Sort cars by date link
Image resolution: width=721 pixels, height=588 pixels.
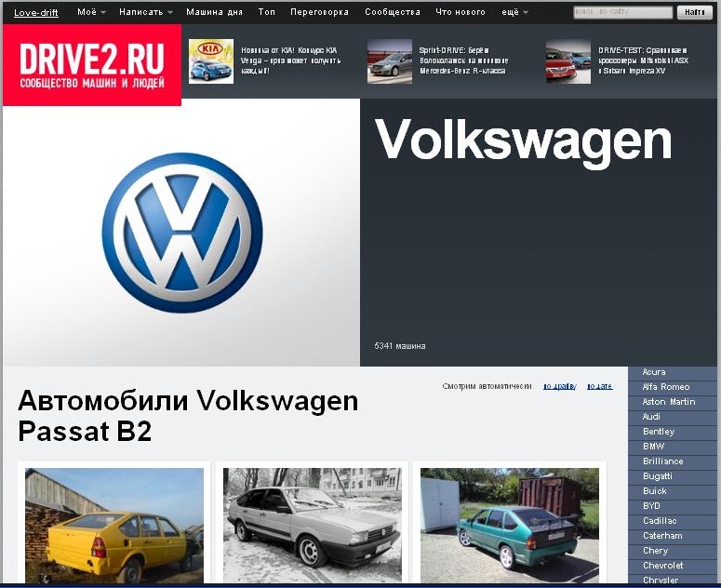click(600, 386)
